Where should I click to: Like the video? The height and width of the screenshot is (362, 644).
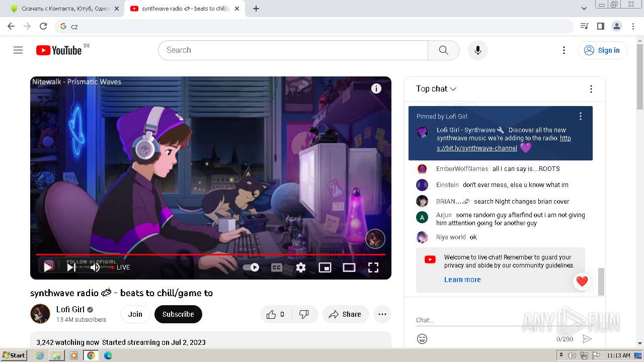(x=275, y=314)
